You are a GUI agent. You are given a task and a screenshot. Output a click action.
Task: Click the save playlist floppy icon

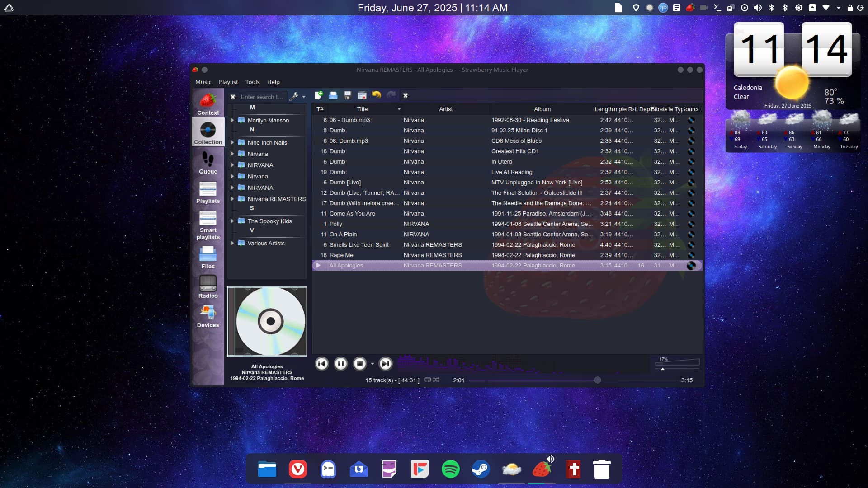click(347, 95)
